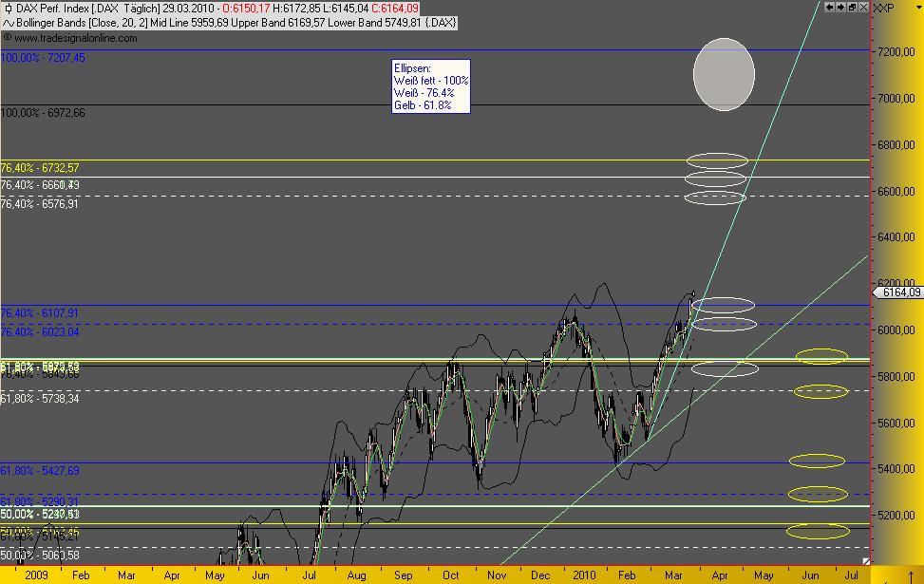The image size is (924, 584).
Task: Click the left arrow chart navigation icon
Action: click(x=829, y=7)
